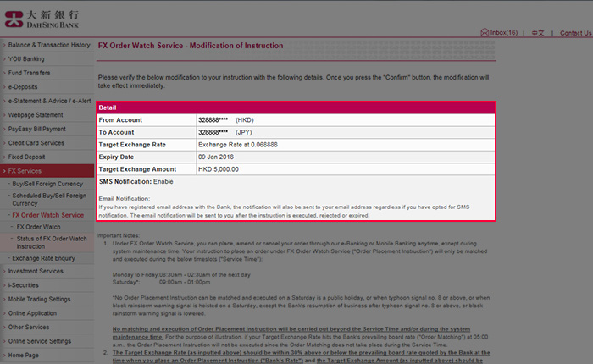Select YOU Banking in sidebar

pyautogui.click(x=26, y=59)
